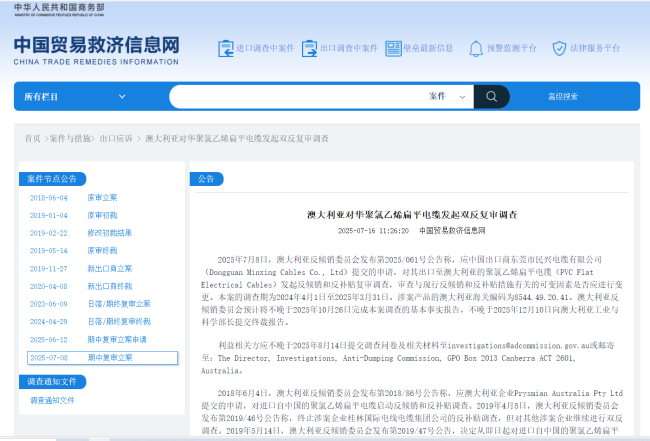Viewport: 650px width, 441px height.
Task: Click the export investigation cases icon
Action: (x=309, y=48)
